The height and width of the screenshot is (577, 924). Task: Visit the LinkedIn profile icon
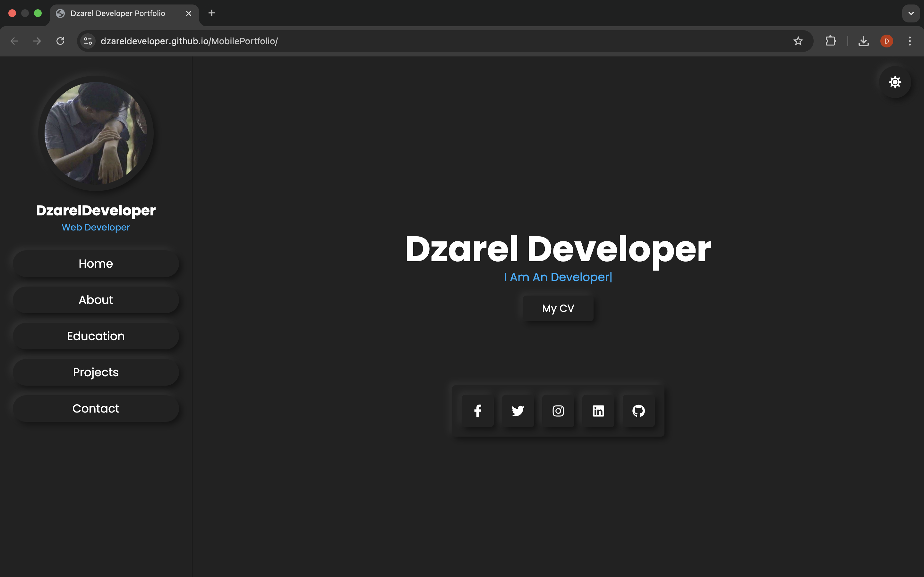click(598, 411)
